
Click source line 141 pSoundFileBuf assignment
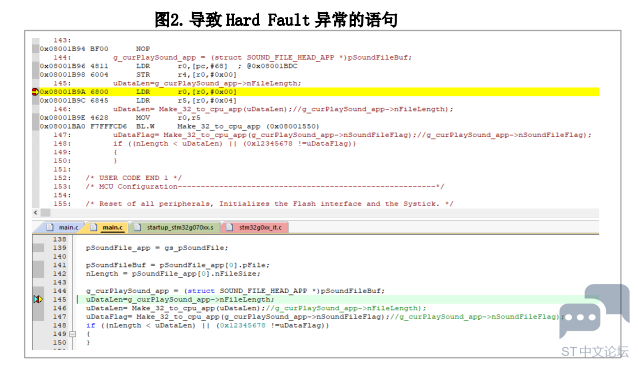tap(177, 265)
